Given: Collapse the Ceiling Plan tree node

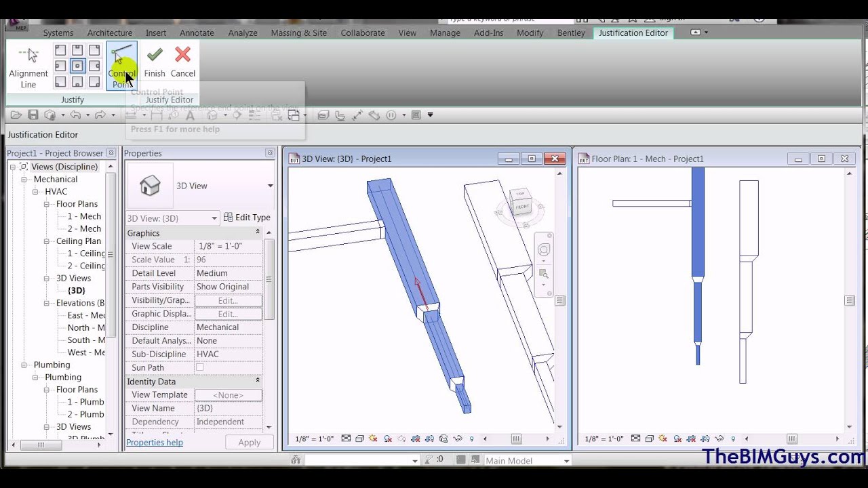Looking at the screenshot, I should coord(47,241).
